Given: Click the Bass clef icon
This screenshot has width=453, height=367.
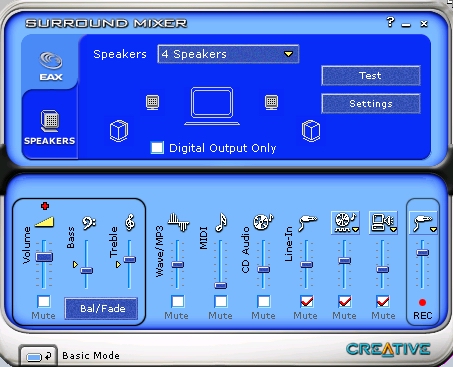Looking at the screenshot, I should coord(89,223).
